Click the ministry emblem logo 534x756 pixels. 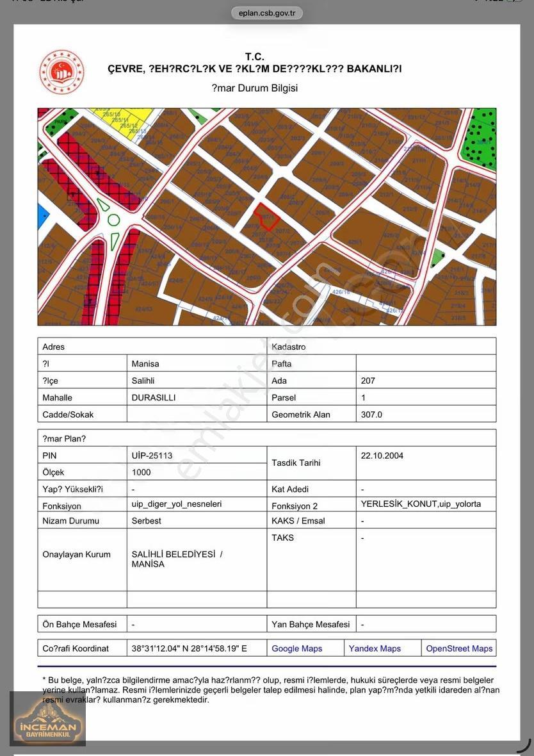click(61, 72)
